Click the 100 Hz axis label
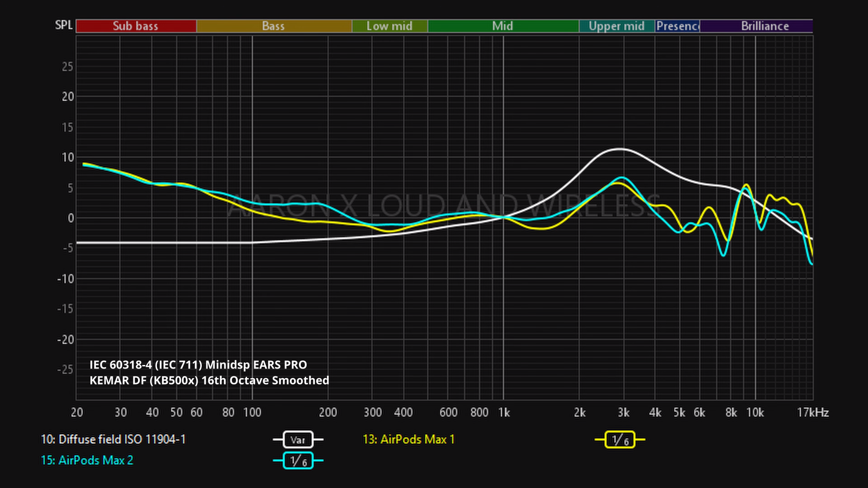The image size is (868, 488). point(252,412)
